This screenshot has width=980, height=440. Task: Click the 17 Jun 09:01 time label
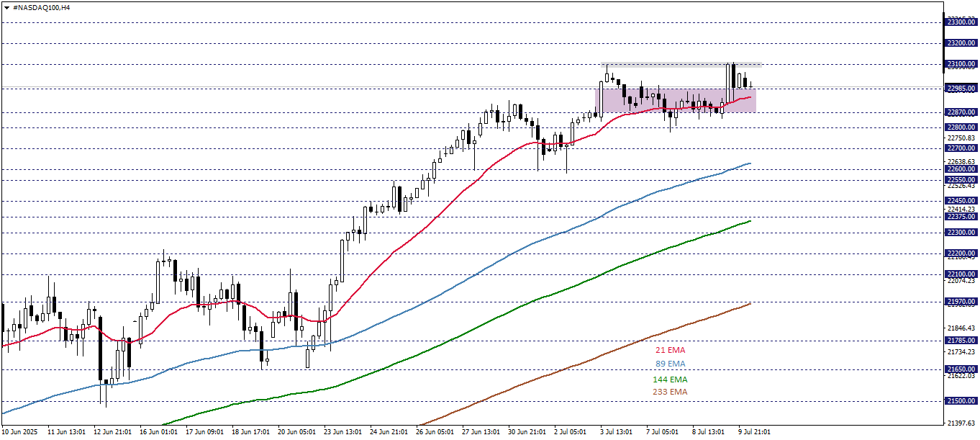(204, 432)
